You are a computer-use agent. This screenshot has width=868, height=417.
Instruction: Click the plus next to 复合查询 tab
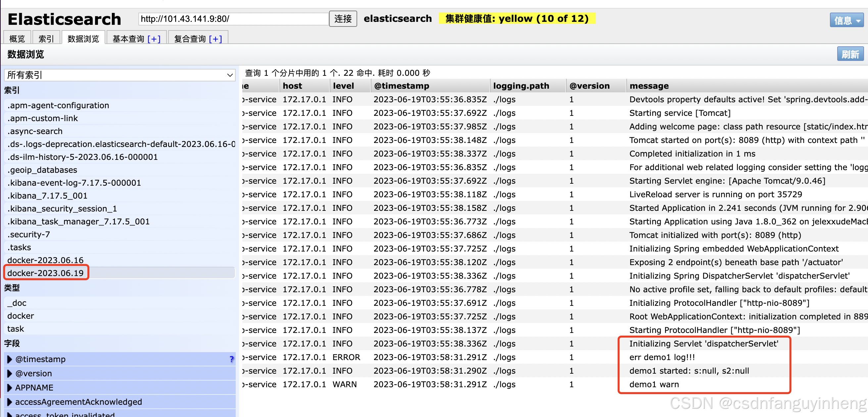[x=215, y=39]
